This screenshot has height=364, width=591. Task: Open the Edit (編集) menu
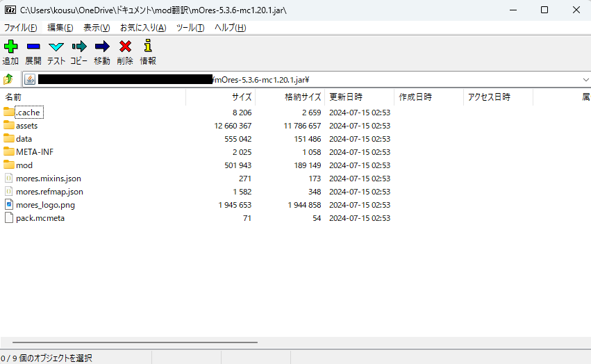(60, 28)
